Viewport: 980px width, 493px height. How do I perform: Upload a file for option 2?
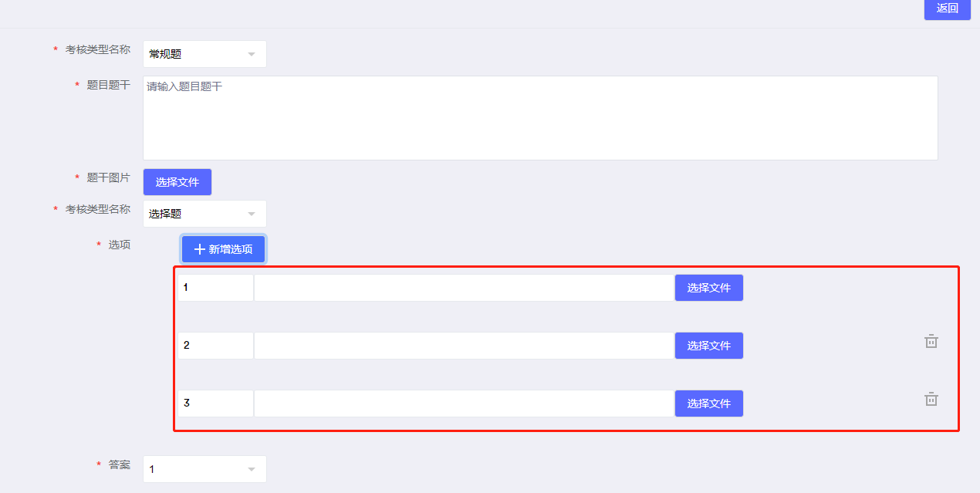(708, 346)
